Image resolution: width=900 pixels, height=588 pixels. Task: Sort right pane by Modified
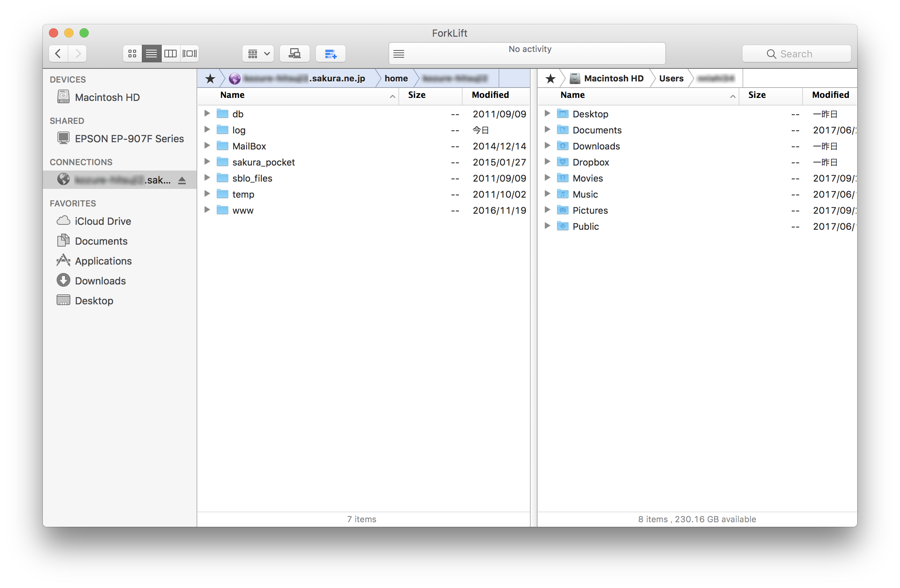[830, 95]
